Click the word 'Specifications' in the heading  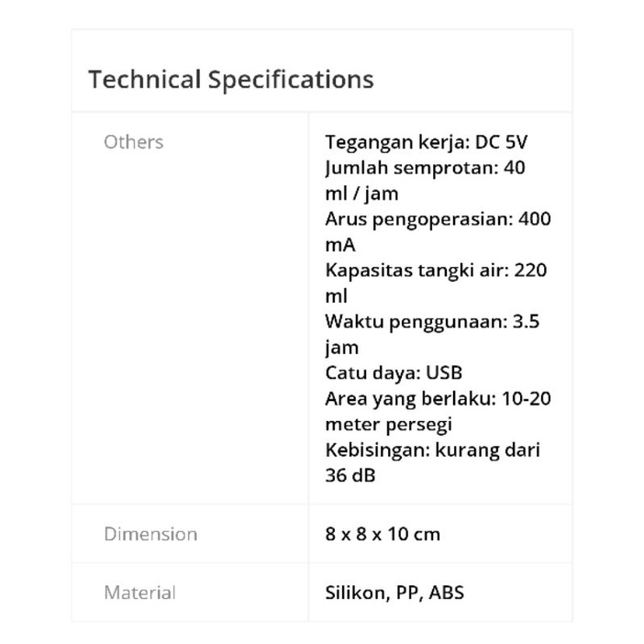coord(291,80)
